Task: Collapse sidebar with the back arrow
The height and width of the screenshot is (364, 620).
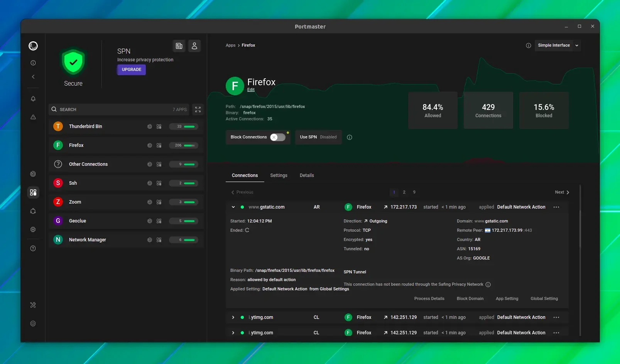Action: click(33, 77)
